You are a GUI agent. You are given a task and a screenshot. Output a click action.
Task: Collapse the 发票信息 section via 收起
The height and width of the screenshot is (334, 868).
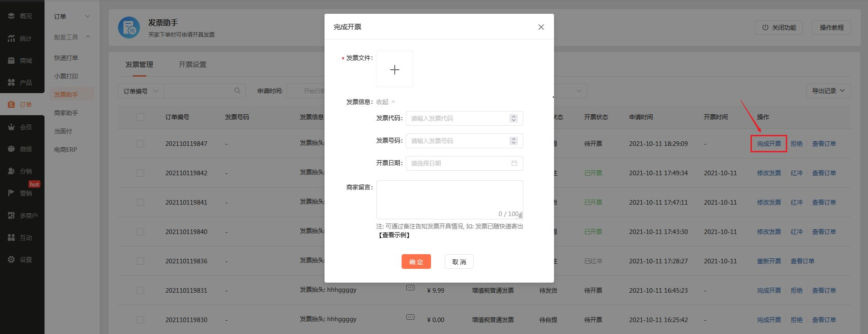pyautogui.click(x=386, y=102)
